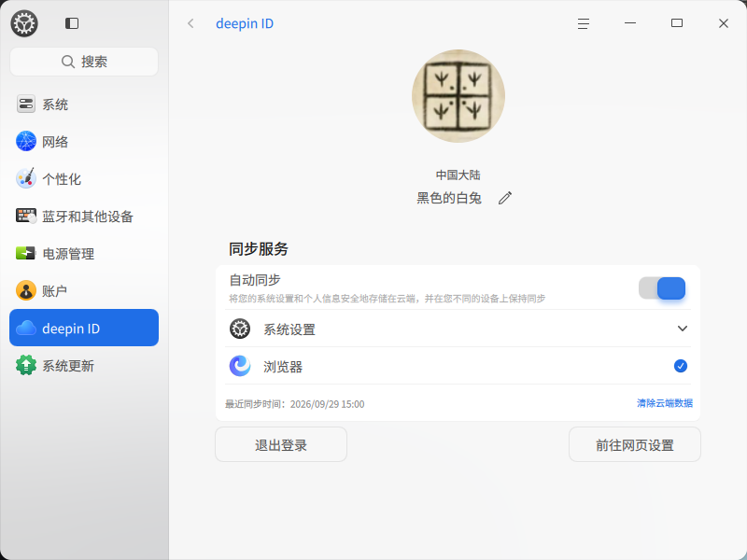
Task: Click the last sync time 2026/09/29 15:00
Action: 328,404
